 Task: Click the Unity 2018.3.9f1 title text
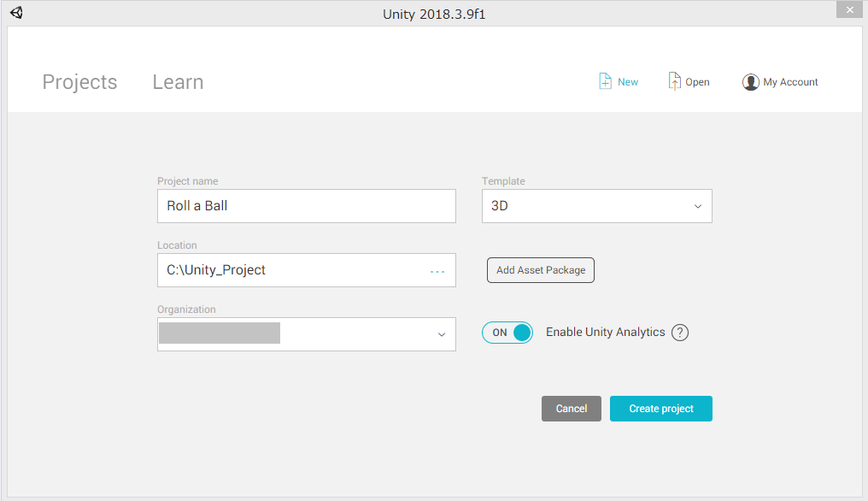point(434,14)
